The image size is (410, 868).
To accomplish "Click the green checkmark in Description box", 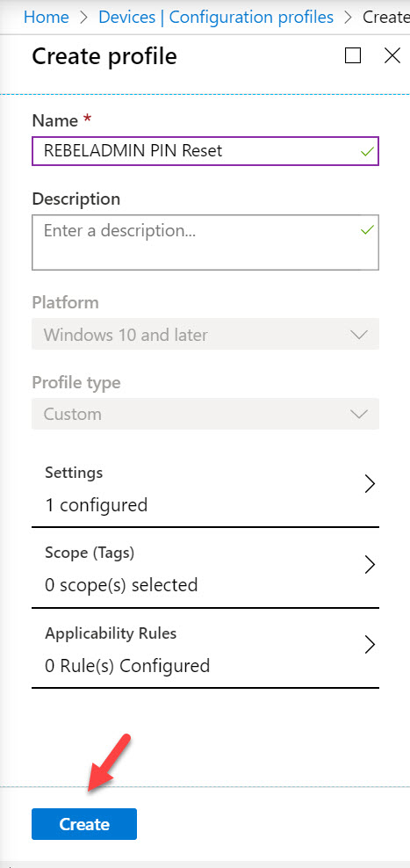I will (x=367, y=229).
